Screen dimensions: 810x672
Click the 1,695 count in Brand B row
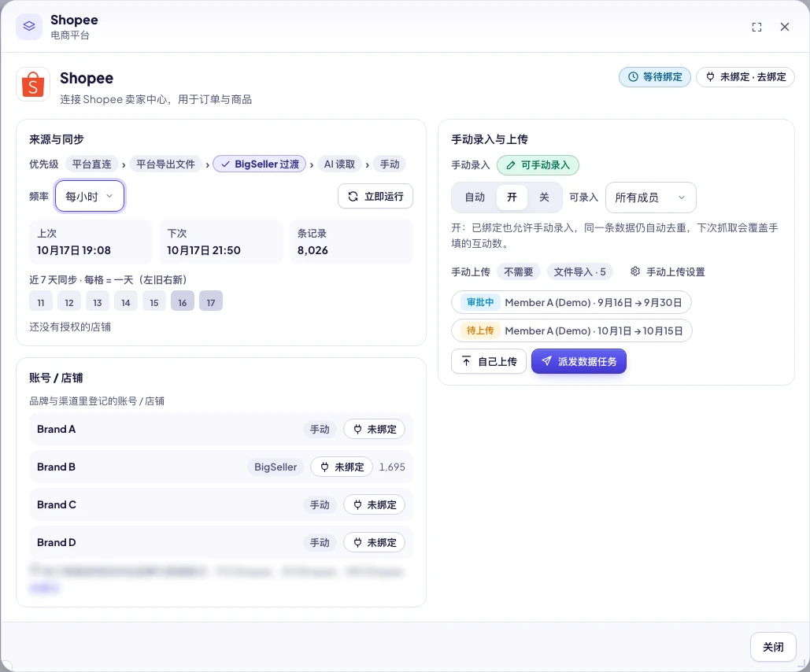pos(392,467)
